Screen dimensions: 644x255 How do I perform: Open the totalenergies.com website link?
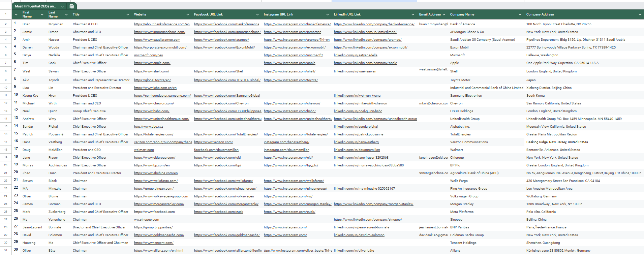(x=154, y=134)
